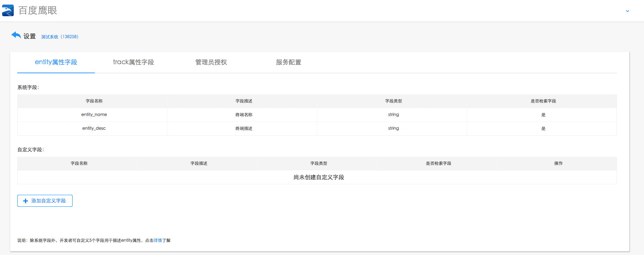Click the plus icon on the add field button
The image size is (644, 255).
(x=25, y=201)
